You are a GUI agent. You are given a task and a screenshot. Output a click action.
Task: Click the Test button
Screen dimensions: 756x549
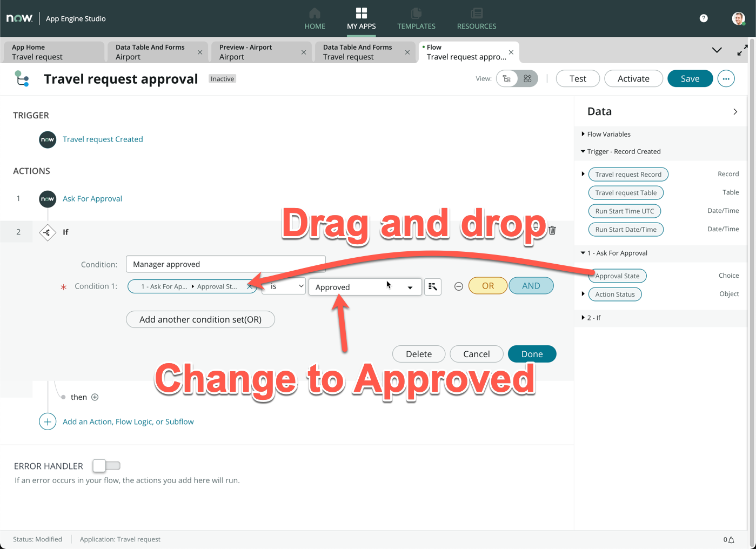[x=578, y=79]
